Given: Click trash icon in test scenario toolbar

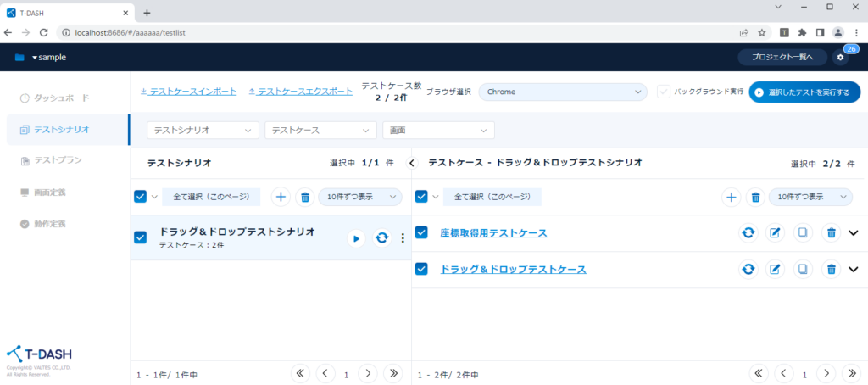Looking at the screenshot, I should coord(305,197).
